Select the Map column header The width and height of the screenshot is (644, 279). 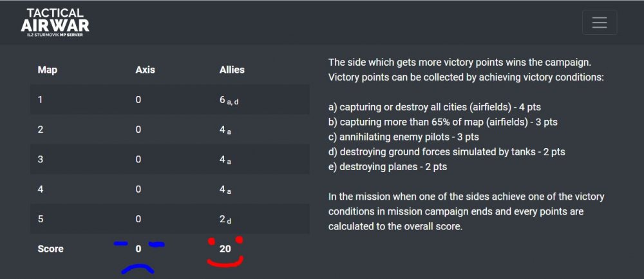(x=47, y=70)
